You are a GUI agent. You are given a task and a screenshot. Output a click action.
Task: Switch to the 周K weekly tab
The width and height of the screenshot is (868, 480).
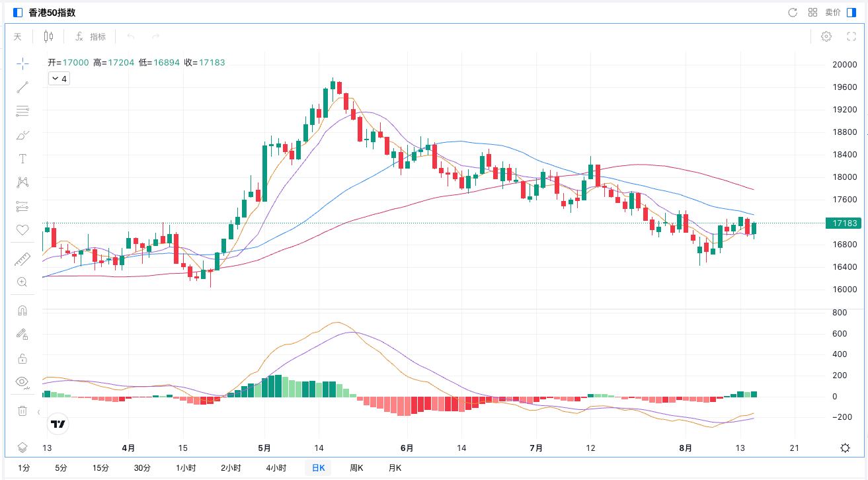click(356, 468)
